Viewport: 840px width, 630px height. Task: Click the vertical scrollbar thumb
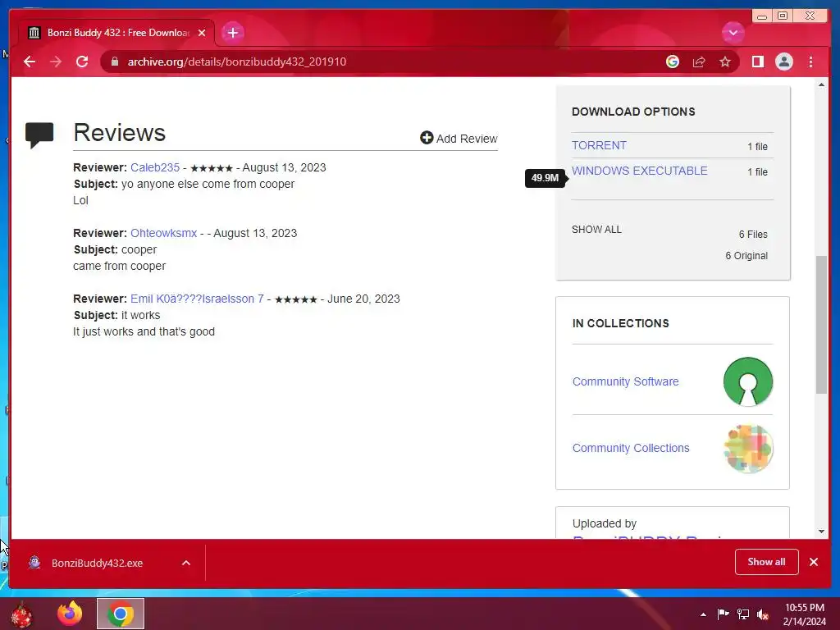(822, 325)
